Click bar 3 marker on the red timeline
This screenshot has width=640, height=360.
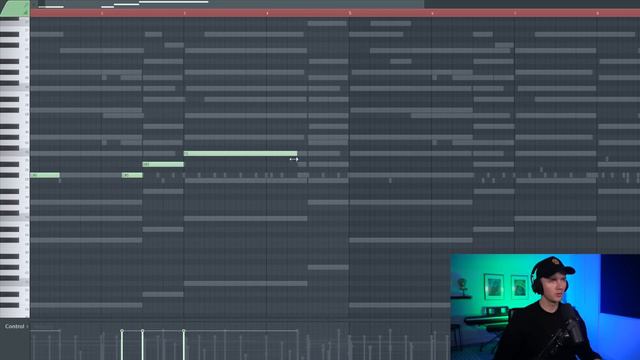coord(184,13)
